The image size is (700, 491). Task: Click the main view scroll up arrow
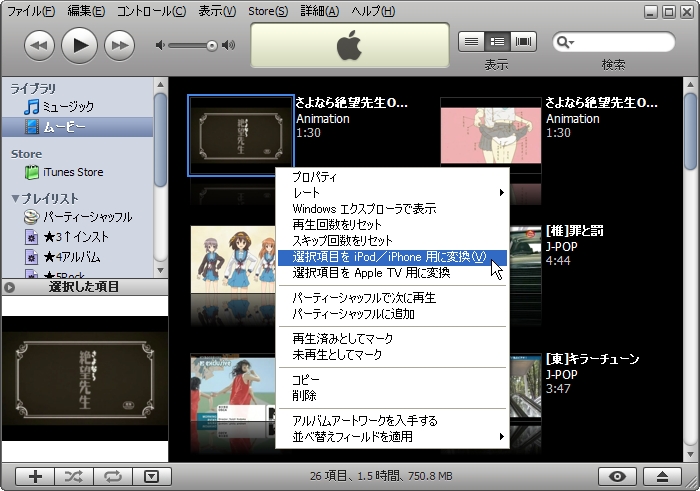click(x=690, y=84)
